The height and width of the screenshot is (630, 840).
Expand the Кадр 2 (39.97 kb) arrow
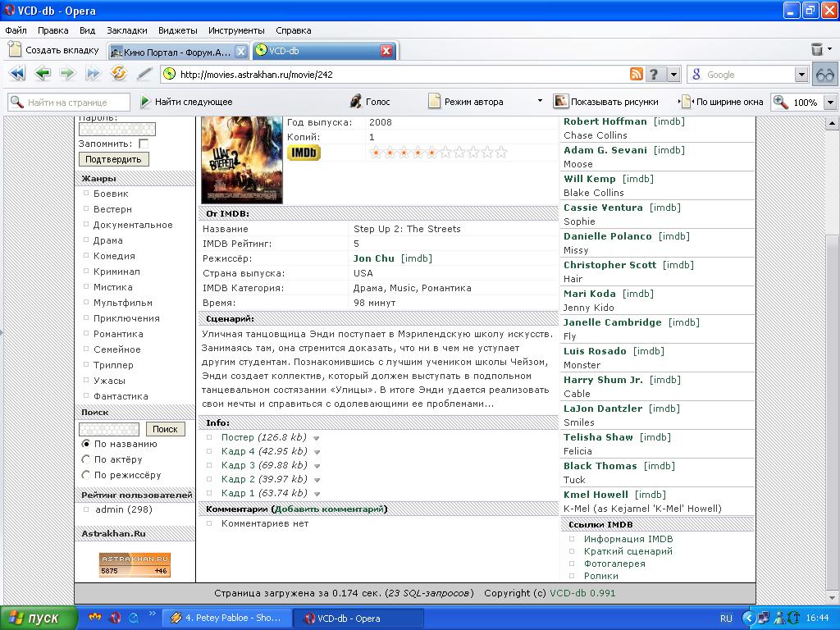pos(317,480)
